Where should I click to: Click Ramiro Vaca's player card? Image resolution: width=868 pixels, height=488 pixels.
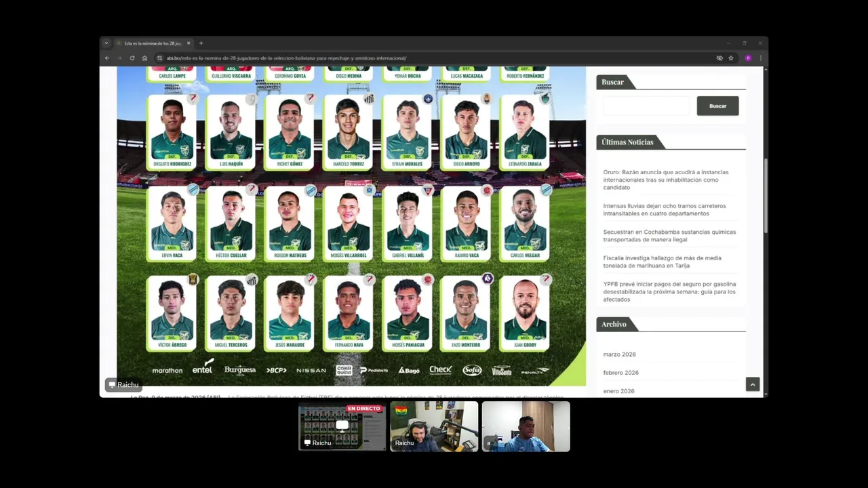[x=467, y=223]
